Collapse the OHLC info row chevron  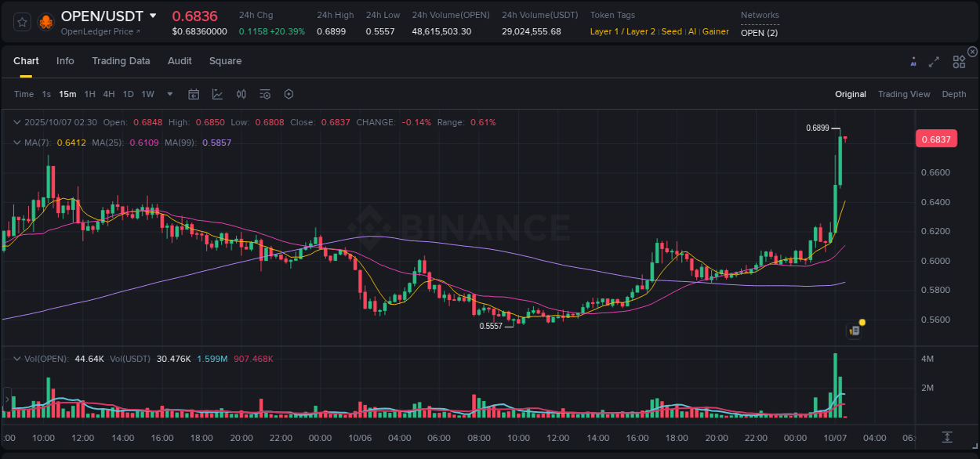click(17, 122)
